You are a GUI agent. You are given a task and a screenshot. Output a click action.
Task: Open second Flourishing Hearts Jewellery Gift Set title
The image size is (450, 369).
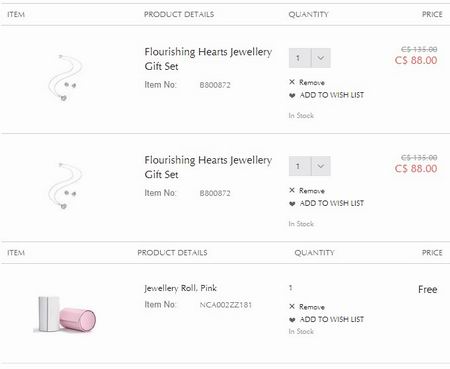(x=208, y=167)
